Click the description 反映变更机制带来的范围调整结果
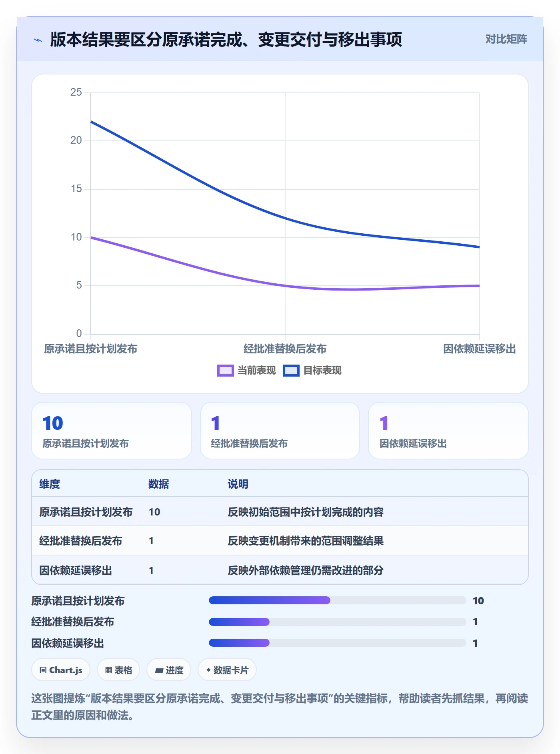The height and width of the screenshot is (754, 560). (x=306, y=541)
